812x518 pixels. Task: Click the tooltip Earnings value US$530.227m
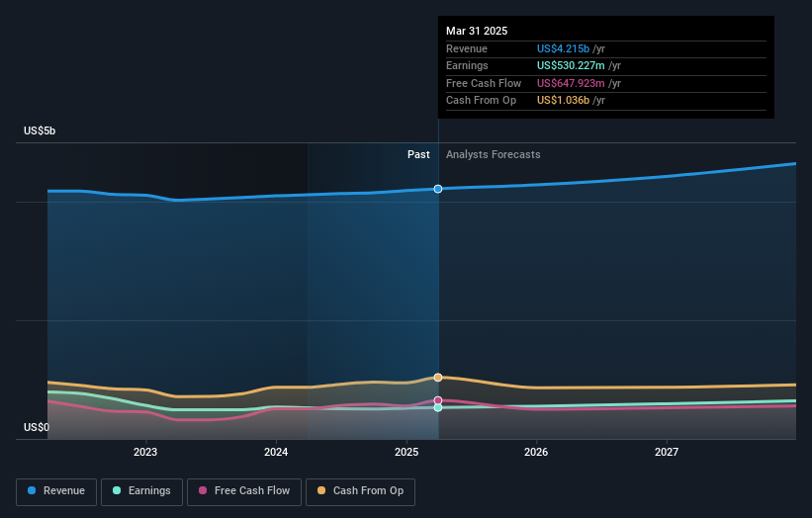point(571,65)
